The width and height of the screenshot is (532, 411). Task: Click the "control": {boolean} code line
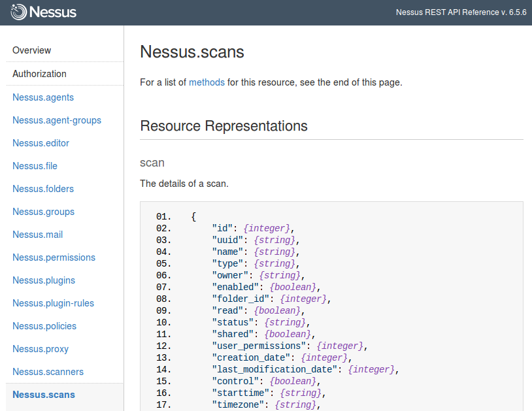click(x=267, y=381)
